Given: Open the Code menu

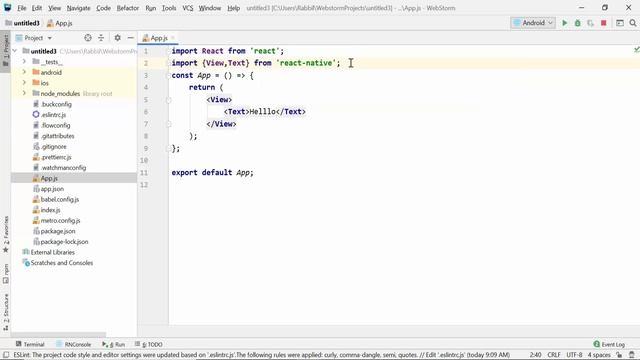Looking at the screenshot, I should coord(103,8).
